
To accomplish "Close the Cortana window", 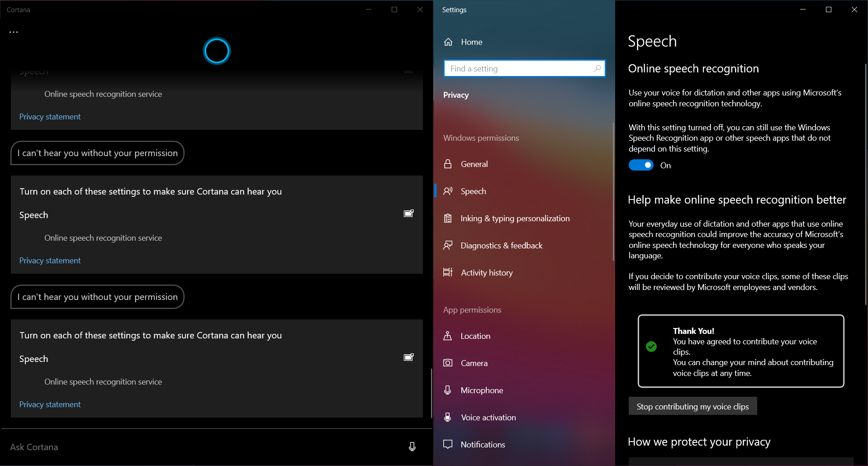I will [420, 10].
